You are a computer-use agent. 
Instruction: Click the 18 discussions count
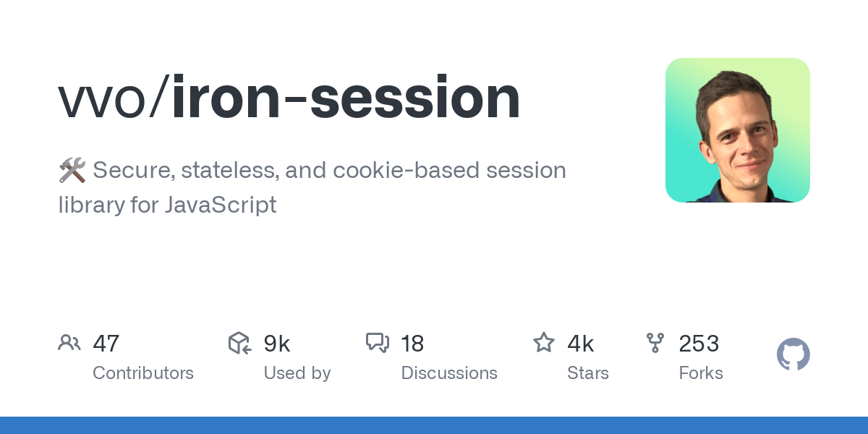(412, 344)
